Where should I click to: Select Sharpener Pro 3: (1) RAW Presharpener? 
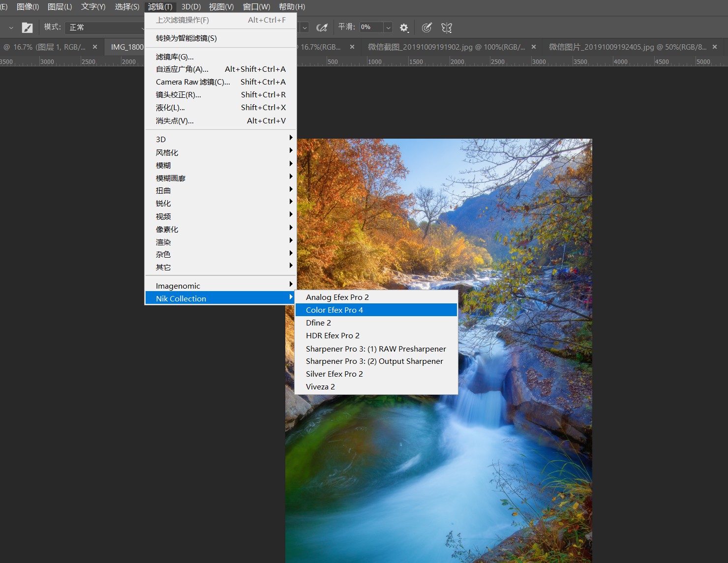(x=376, y=349)
